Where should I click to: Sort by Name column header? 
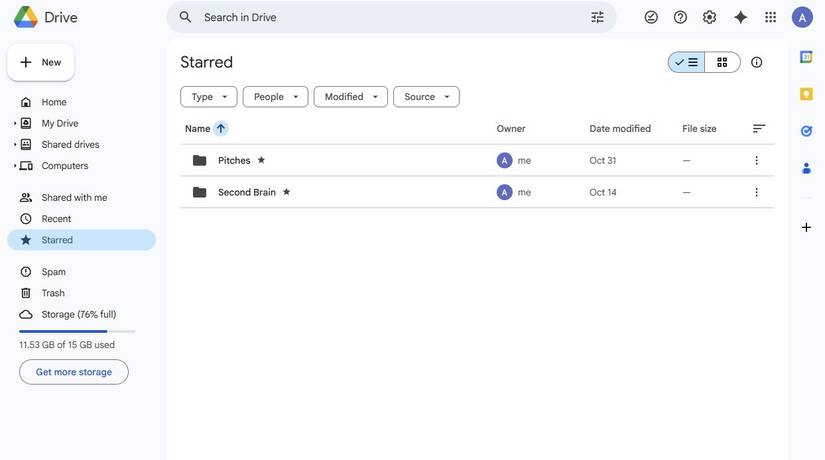[197, 128]
